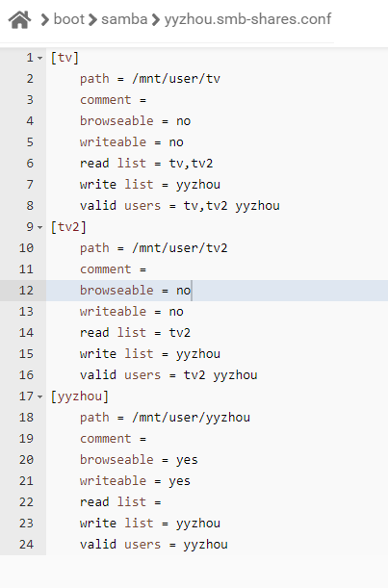
Task: Collapse the [yyzhou] section fold arrow
Action: [40, 396]
